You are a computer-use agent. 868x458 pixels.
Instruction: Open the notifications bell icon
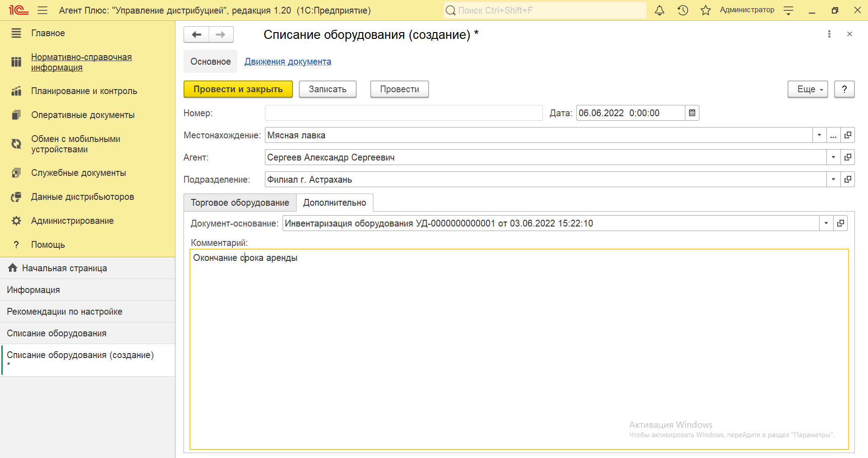660,10
